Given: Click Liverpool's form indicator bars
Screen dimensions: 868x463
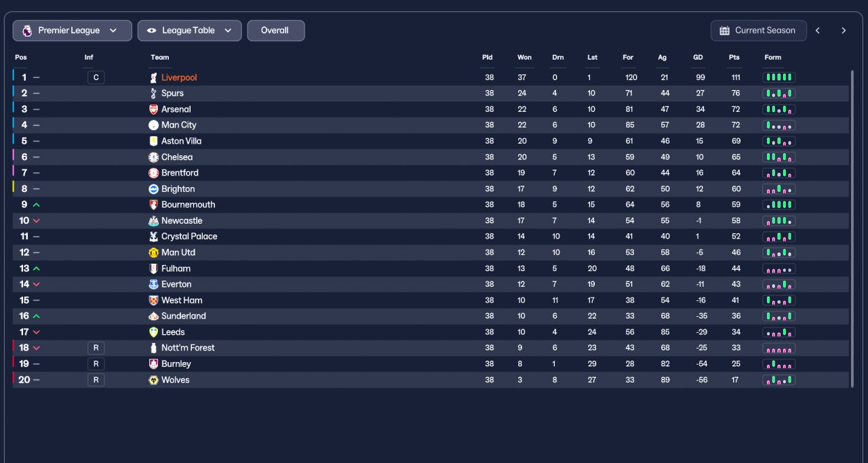Looking at the screenshot, I should click(779, 77).
